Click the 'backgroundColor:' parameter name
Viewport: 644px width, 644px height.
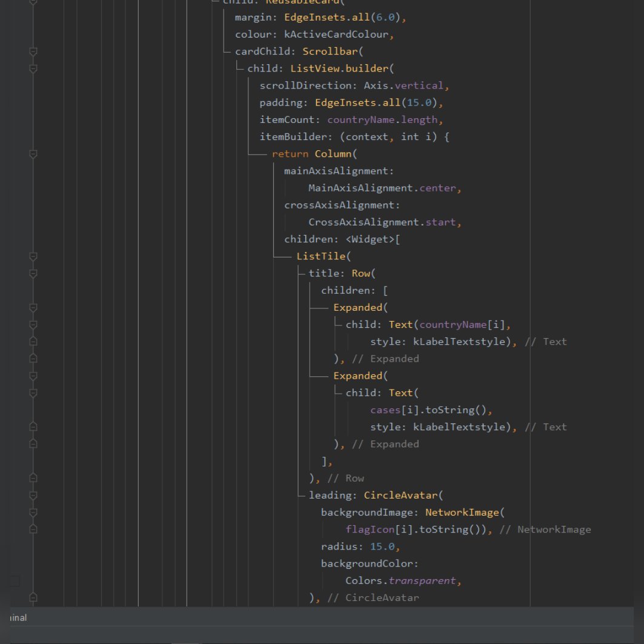pos(370,564)
